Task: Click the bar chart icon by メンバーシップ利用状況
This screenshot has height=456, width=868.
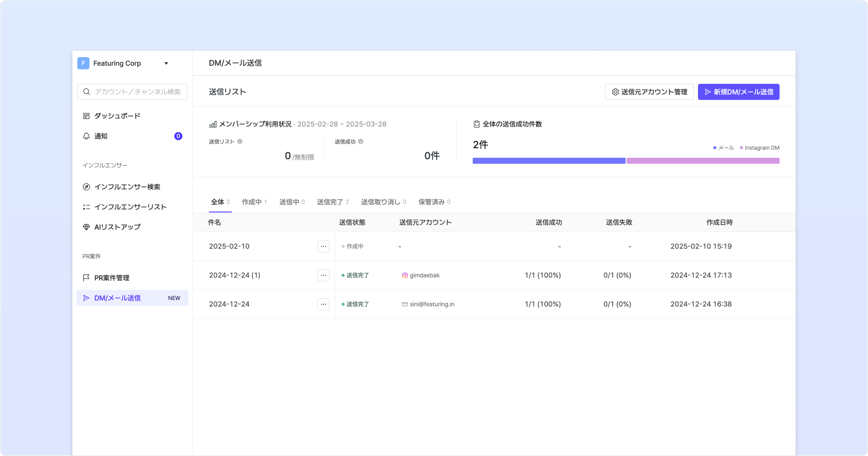Action: point(213,124)
